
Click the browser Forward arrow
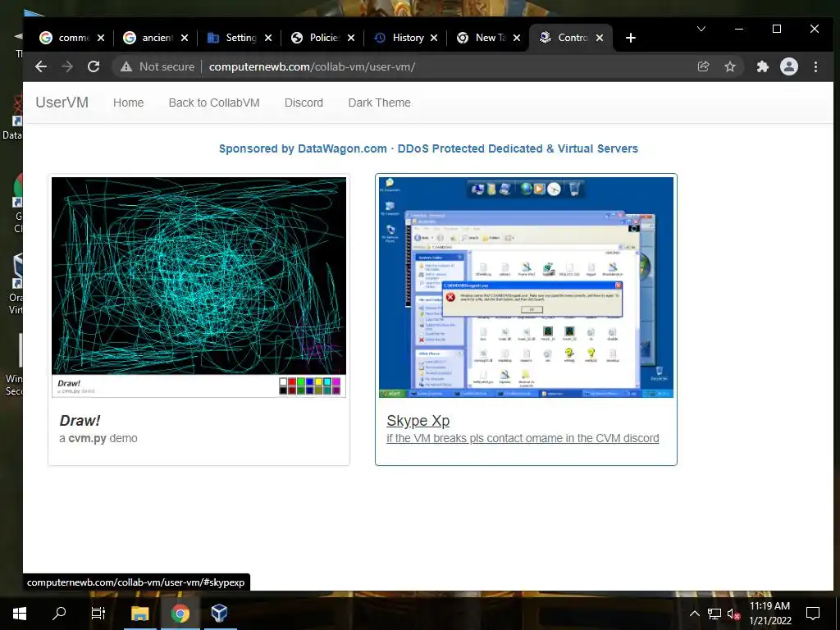coord(67,66)
